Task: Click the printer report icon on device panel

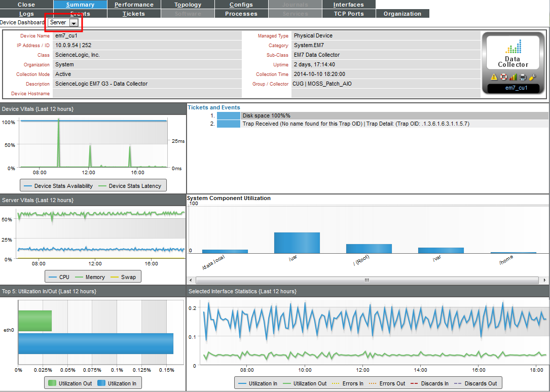Action: pyautogui.click(x=523, y=76)
